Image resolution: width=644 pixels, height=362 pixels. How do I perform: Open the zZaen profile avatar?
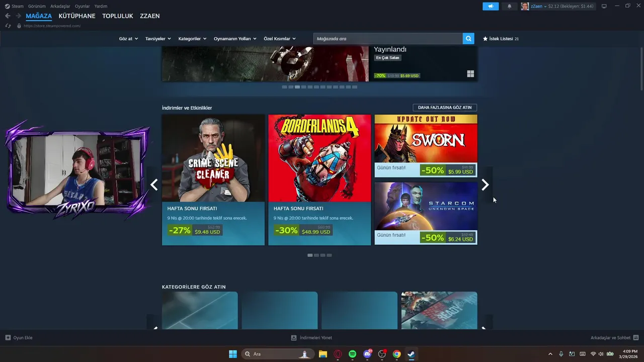point(525,6)
